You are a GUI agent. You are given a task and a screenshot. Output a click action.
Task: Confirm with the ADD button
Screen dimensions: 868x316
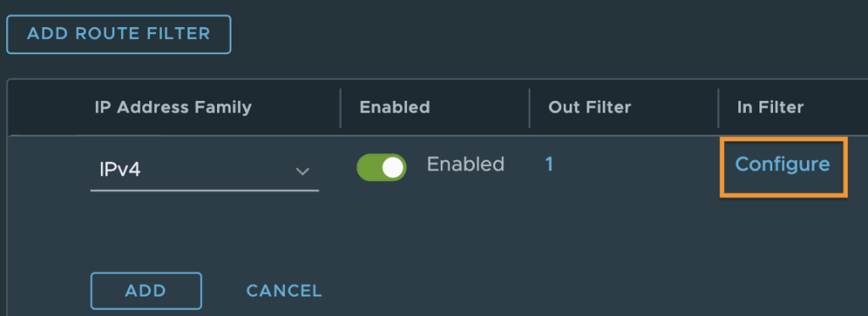coord(146,291)
